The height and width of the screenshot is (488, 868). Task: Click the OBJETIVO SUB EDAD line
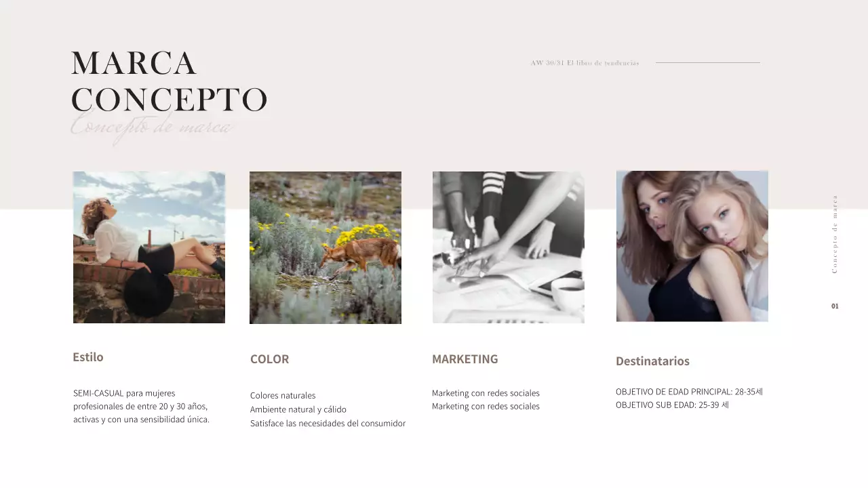coord(672,405)
